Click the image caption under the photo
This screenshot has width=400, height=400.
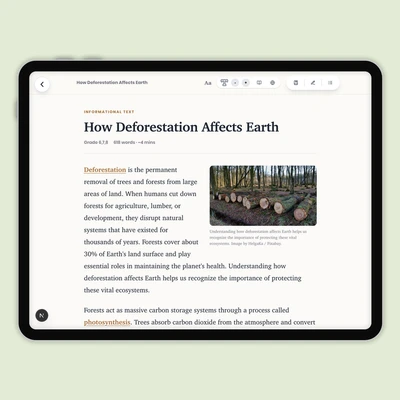258,237
